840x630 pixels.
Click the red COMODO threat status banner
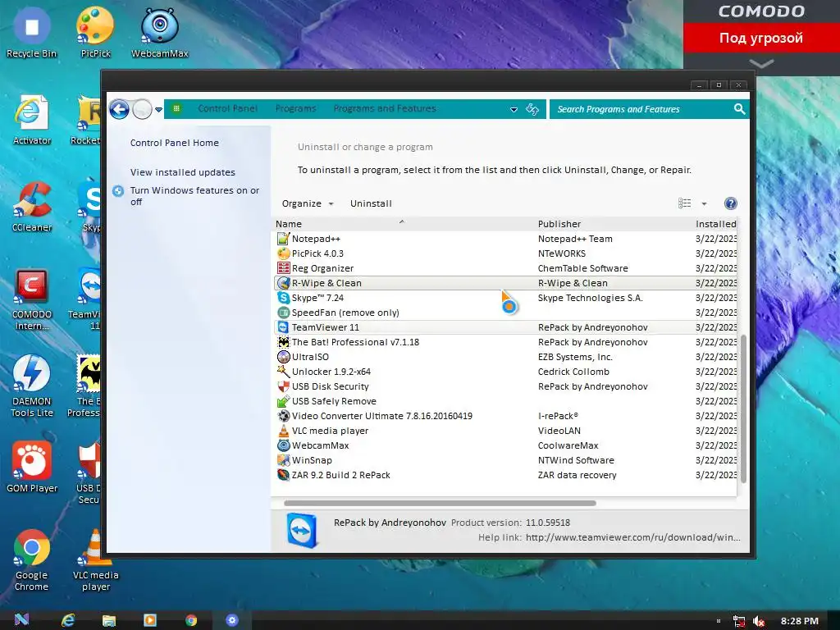coord(761,38)
